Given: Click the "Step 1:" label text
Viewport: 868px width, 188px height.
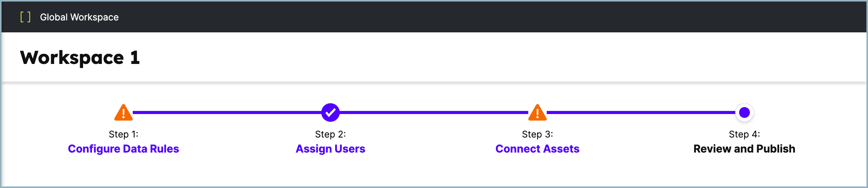Looking at the screenshot, I should (124, 134).
